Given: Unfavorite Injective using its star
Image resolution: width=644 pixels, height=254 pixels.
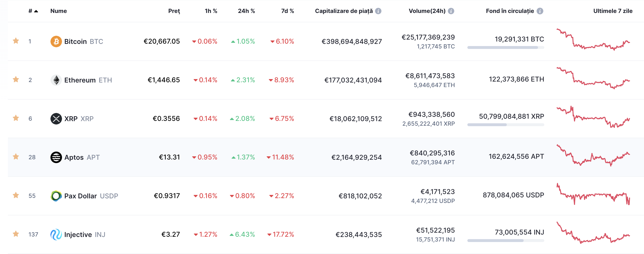Looking at the screenshot, I should [x=16, y=234].
